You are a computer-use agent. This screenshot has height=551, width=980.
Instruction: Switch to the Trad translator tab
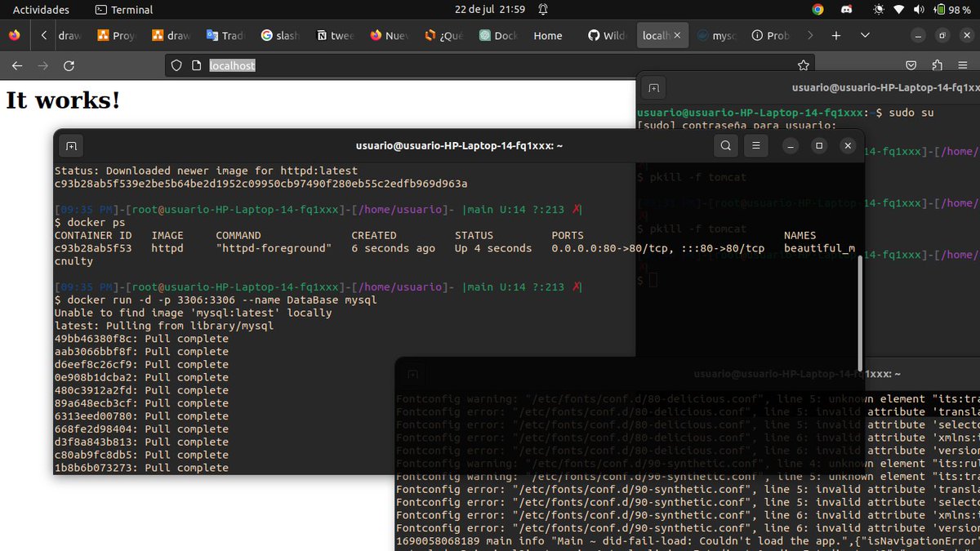click(225, 36)
